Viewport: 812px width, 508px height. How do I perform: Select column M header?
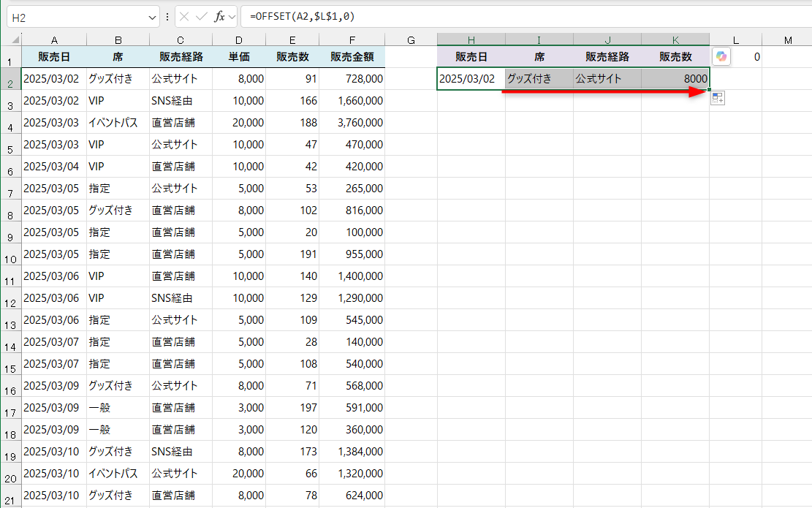788,40
